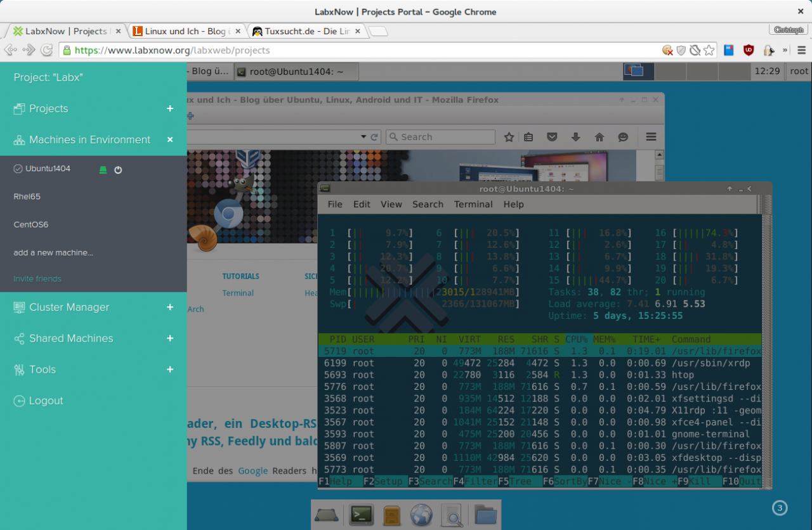Switch to the LabxNow Projects tab
The image size is (812, 530).
[x=65, y=31]
